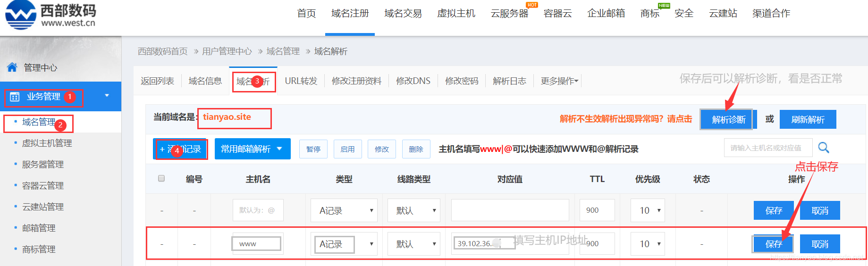Focus the empty 对应值 field in first row
868x266 pixels.
(x=510, y=210)
